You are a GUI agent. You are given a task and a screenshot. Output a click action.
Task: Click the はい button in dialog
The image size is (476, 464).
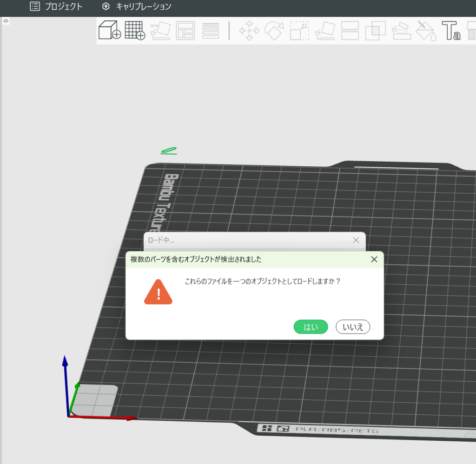point(311,327)
